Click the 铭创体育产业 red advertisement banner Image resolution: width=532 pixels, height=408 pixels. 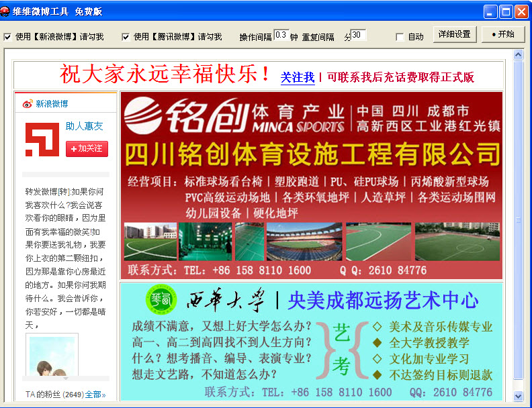pyautogui.click(x=312, y=185)
